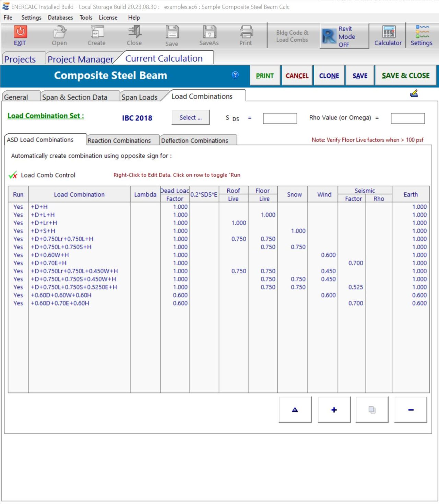The height and width of the screenshot is (504, 439).
Task: Toggle Load Comb Control check icon
Action: click(x=13, y=175)
